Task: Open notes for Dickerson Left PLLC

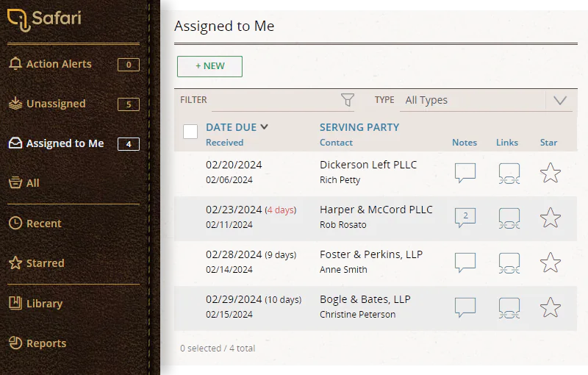Action: pyautogui.click(x=465, y=173)
